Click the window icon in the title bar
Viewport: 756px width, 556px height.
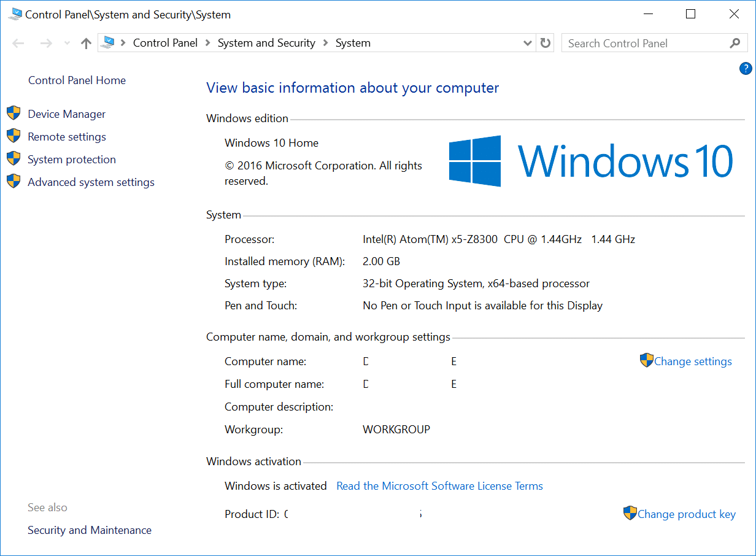(15, 14)
